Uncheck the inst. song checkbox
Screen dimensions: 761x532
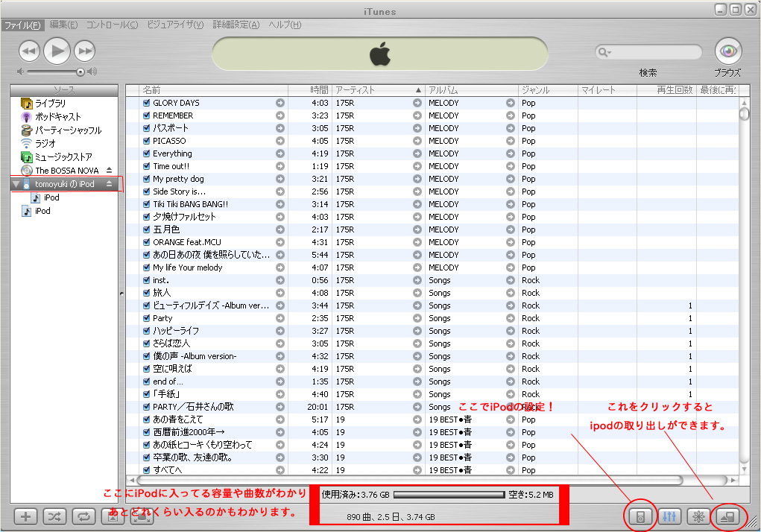147,280
